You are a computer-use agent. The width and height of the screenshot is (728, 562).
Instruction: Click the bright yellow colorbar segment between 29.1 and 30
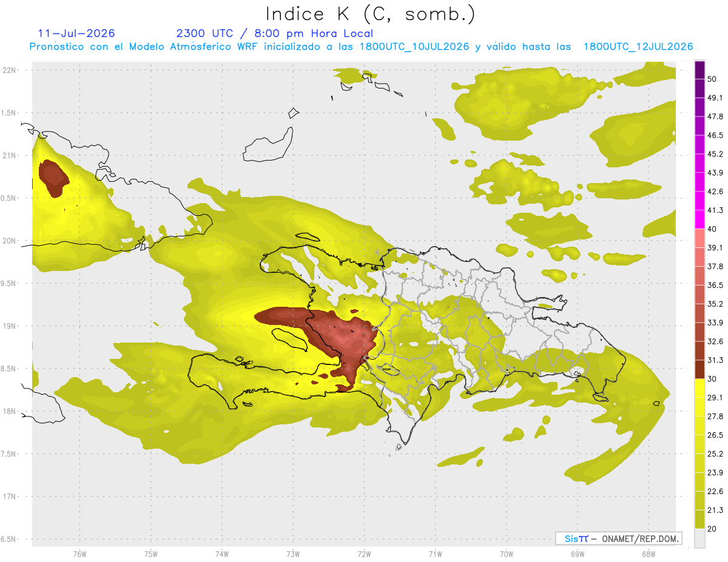tap(700, 388)
